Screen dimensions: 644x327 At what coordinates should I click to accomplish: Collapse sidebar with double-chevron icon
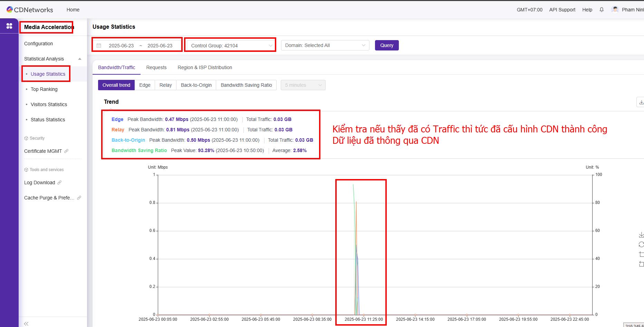tap(26, 324)
